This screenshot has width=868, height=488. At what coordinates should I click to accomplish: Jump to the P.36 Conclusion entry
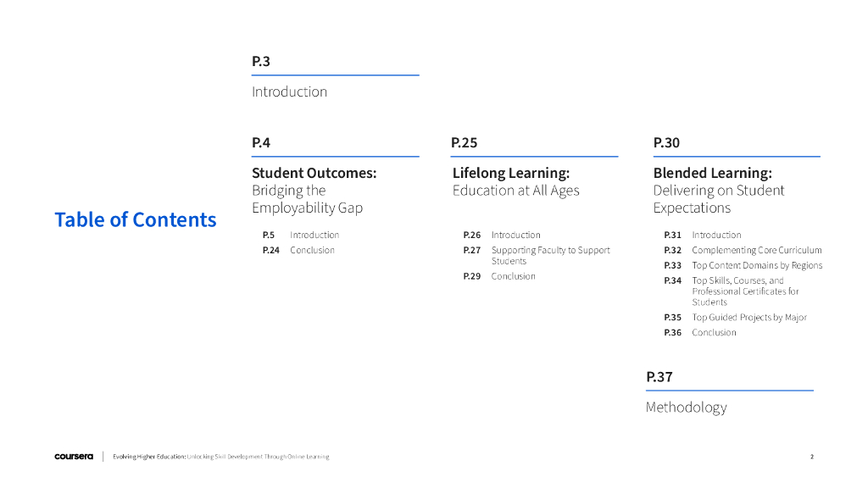[714, 333]
